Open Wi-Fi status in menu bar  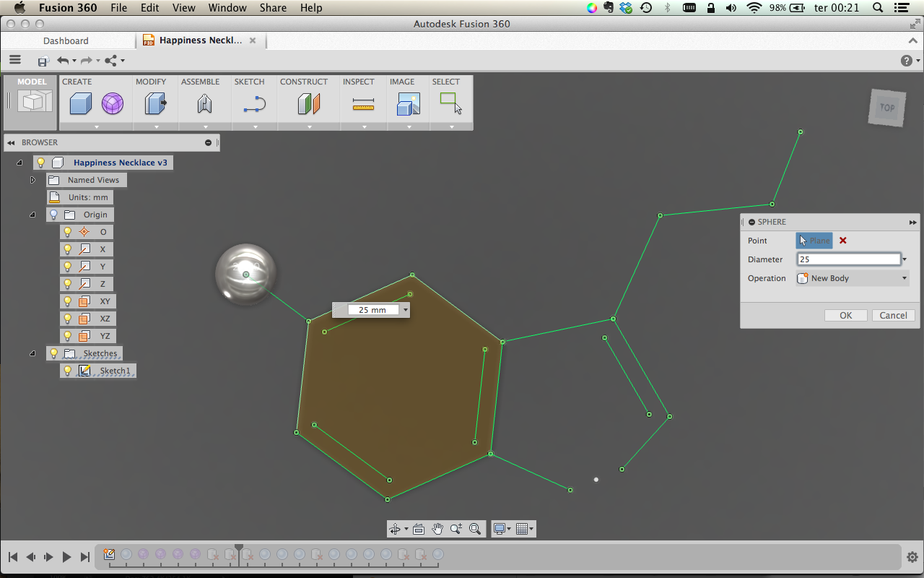[x=754, y=8]
